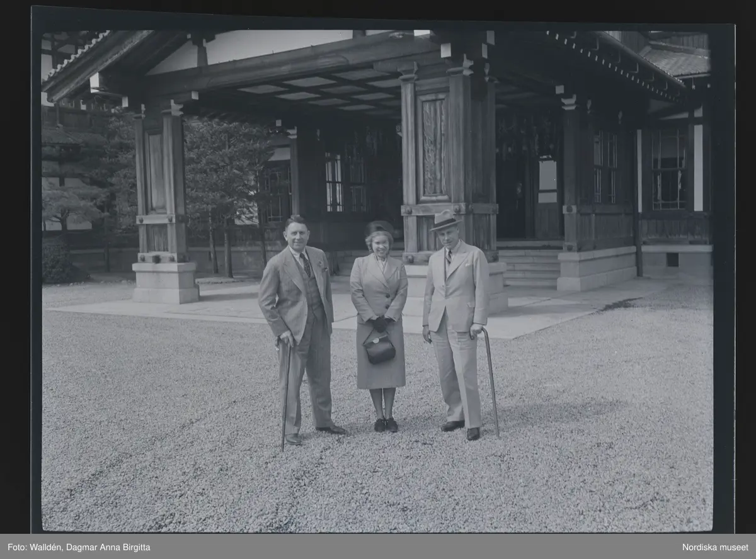Click the left man's necktie

click(x=306, y=264)
